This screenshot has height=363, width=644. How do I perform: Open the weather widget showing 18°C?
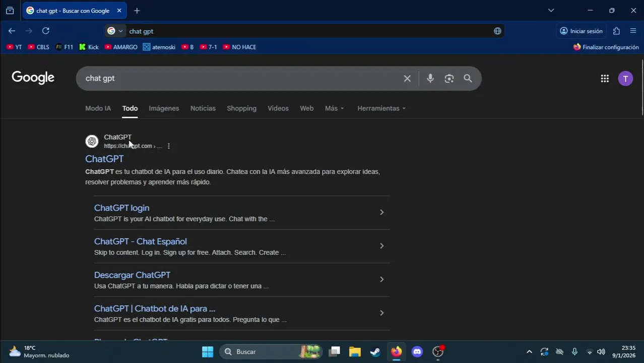[x=39, y=351]
